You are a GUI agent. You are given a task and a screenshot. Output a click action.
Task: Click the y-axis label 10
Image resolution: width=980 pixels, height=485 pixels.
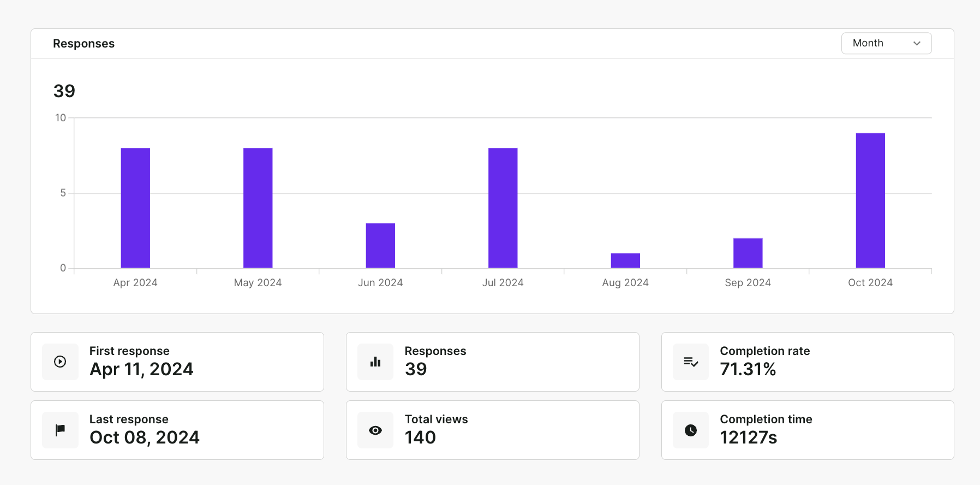pos(61,118)
